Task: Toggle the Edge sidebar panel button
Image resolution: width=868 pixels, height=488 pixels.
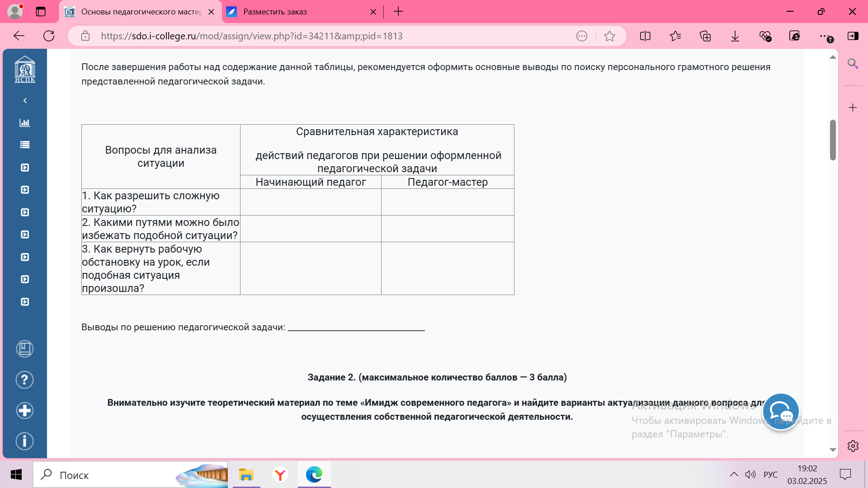Action: click(x=853, y=36)
